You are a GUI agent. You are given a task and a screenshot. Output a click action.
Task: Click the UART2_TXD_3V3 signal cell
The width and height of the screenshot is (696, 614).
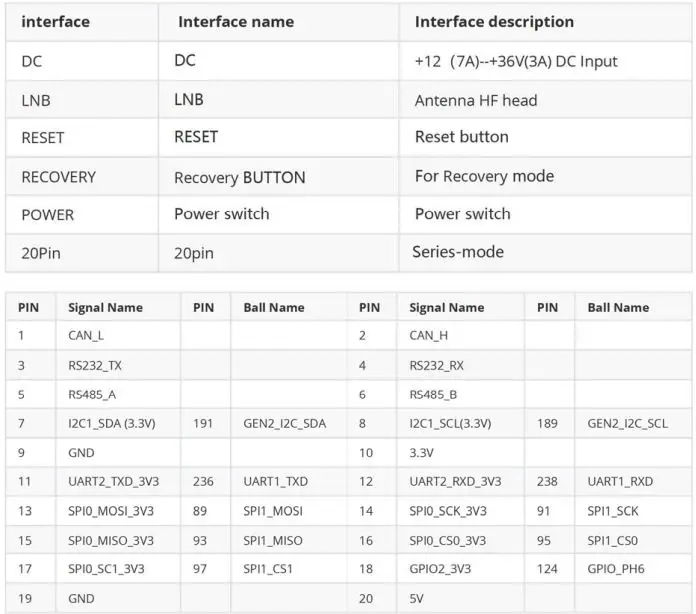tap(113, 481)
